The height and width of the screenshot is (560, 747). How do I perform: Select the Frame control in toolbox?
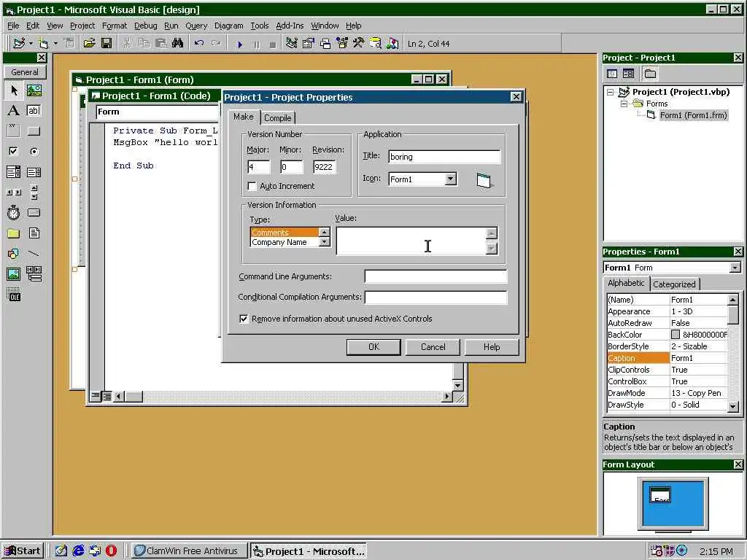coord(14,131)
